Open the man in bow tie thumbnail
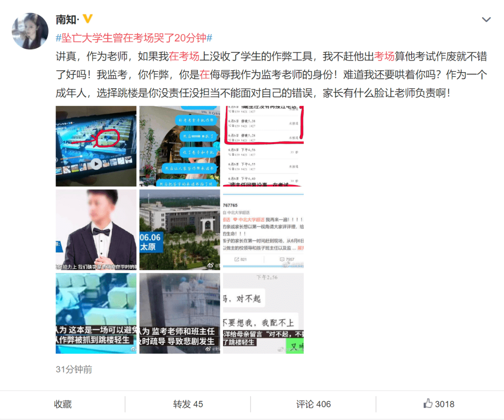 [96, 230]
